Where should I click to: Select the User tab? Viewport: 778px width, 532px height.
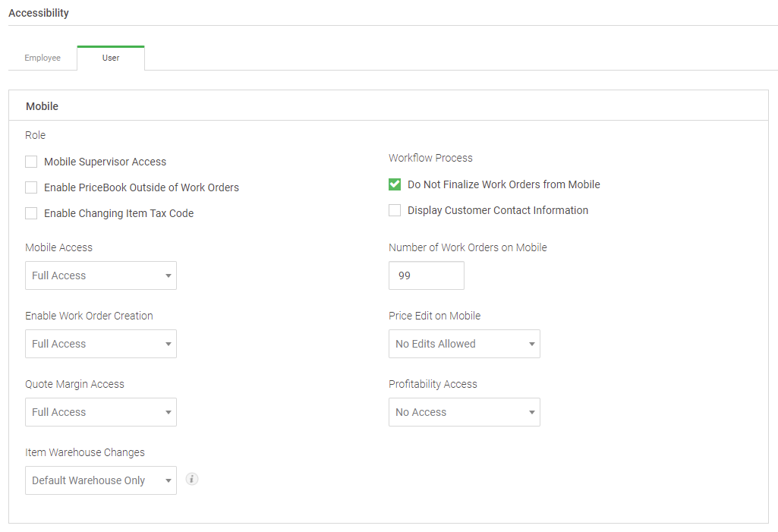(x=110, y=58)
